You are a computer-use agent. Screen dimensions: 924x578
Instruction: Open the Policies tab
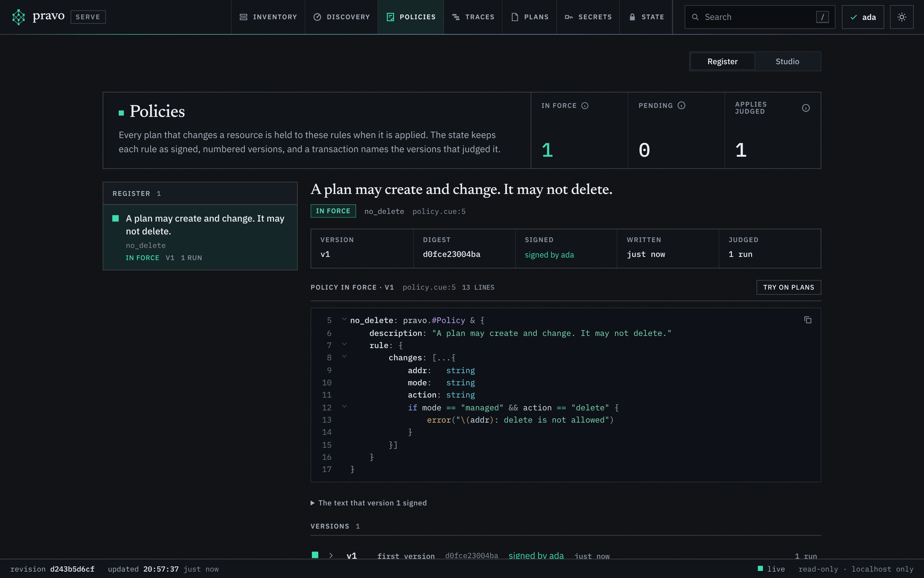[410, 17]
